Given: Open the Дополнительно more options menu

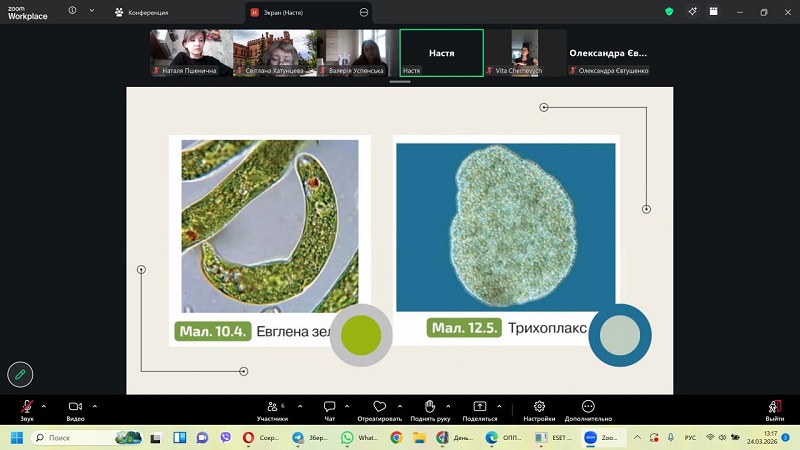Looking at the screenshot, I should point(588,407).
